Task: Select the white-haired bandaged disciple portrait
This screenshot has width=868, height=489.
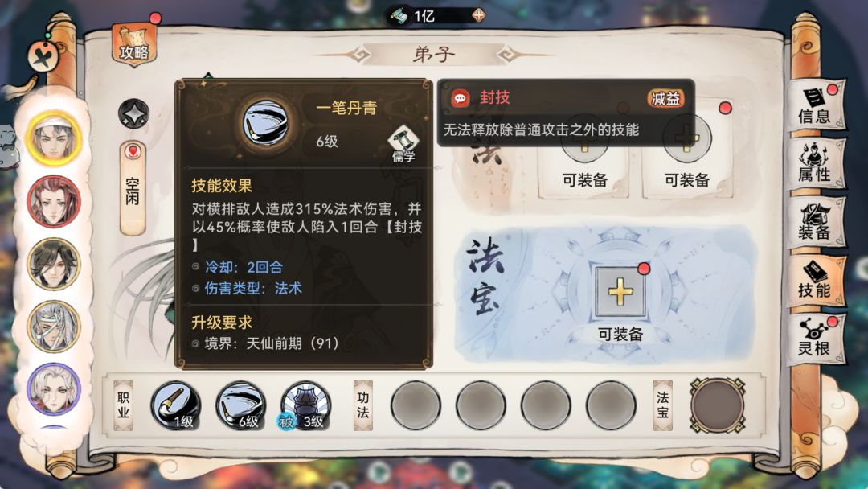Action: (54, 327)
